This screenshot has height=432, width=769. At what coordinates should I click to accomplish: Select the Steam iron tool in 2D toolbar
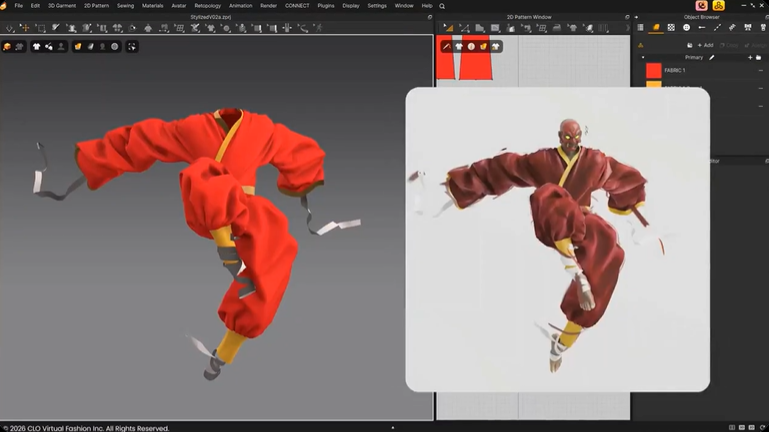557,28
